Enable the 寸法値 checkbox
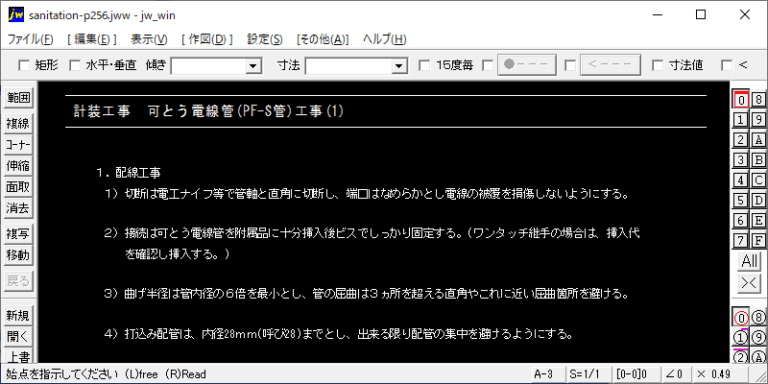 coord(658,65)
